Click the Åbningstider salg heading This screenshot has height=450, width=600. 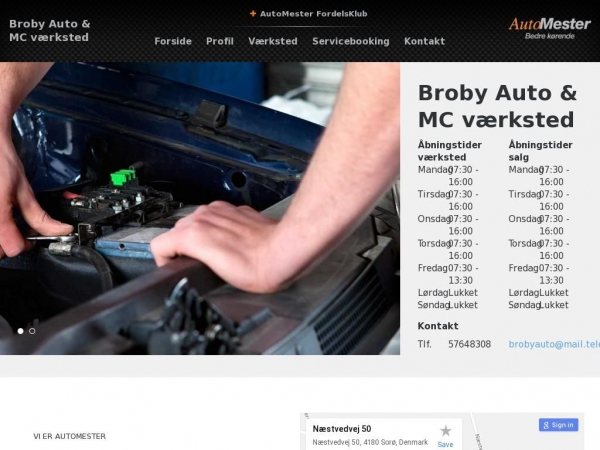click(540, 151)
